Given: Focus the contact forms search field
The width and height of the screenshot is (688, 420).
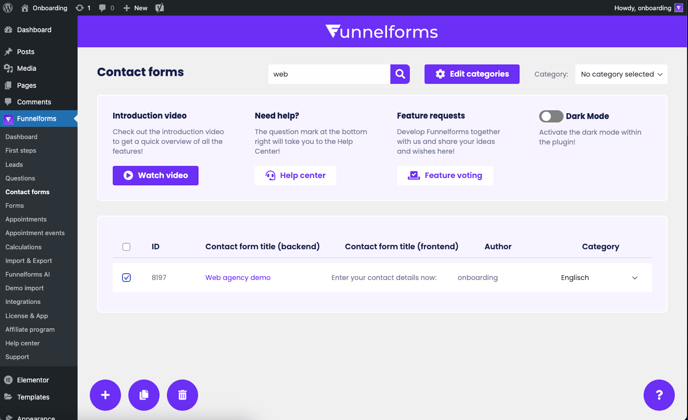Looking at the screenshot, I should pos(329,74).
